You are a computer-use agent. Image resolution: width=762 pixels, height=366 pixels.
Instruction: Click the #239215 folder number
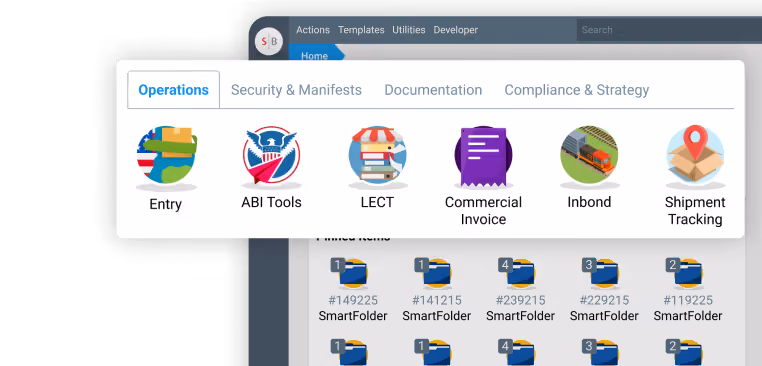(x=520, y=300)
